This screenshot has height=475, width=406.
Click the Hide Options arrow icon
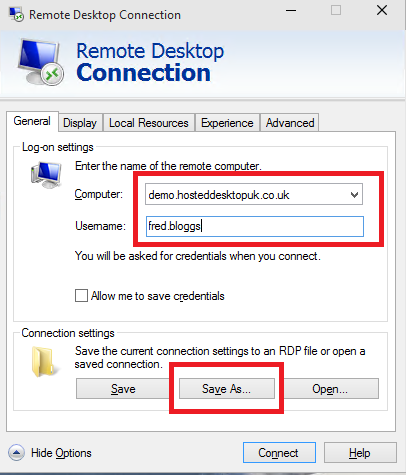point(16,453)
